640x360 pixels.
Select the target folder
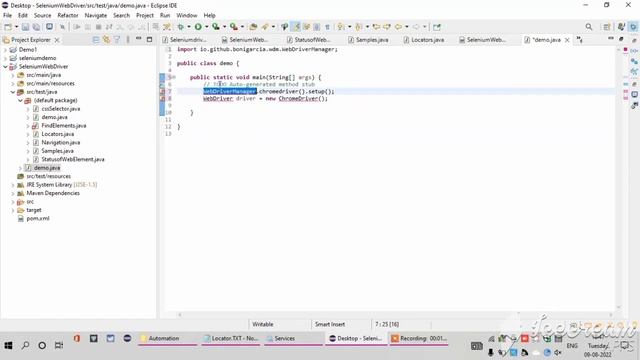[x=34, y=210]
